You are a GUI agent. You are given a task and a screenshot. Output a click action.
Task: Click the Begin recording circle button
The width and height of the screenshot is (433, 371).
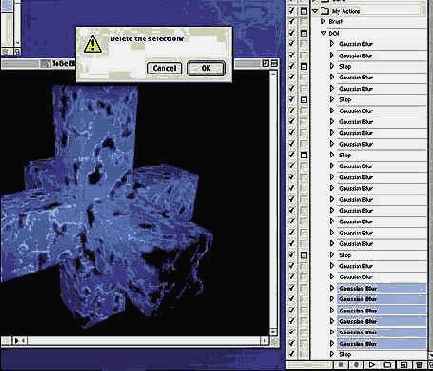[356, 365]
